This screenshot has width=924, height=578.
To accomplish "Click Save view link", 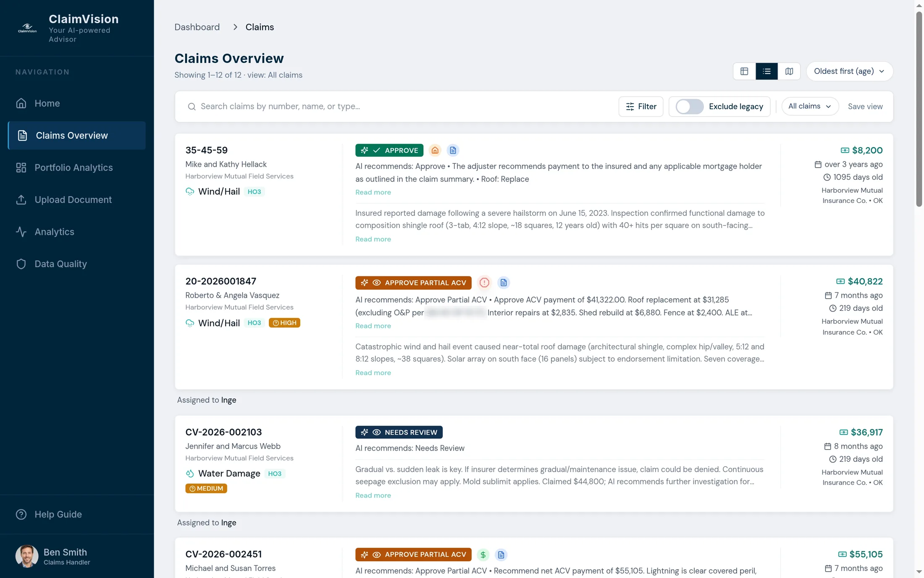I will point(865,107).
